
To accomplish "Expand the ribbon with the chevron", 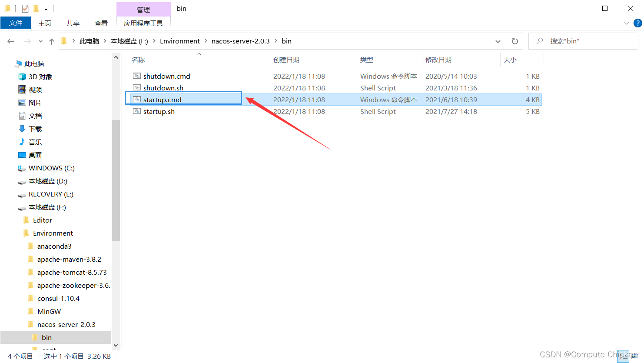I will tap(626, 23).
